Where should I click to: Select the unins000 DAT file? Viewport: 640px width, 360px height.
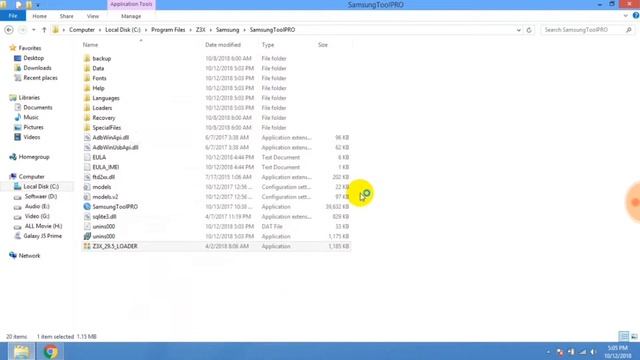104,227
